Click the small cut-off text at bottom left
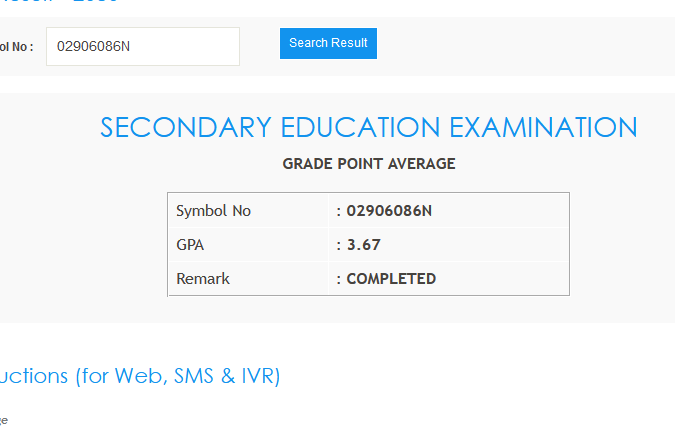675x428 pixels. click(3, 419)
